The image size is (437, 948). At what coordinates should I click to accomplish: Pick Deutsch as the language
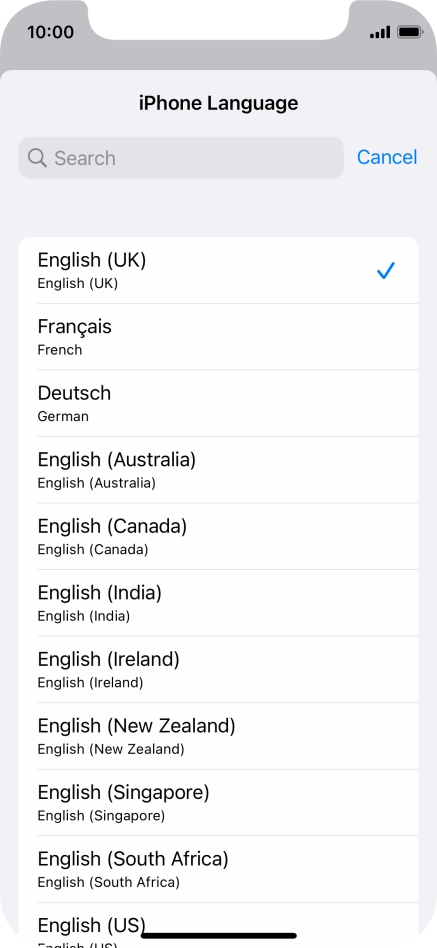point(218,403)
